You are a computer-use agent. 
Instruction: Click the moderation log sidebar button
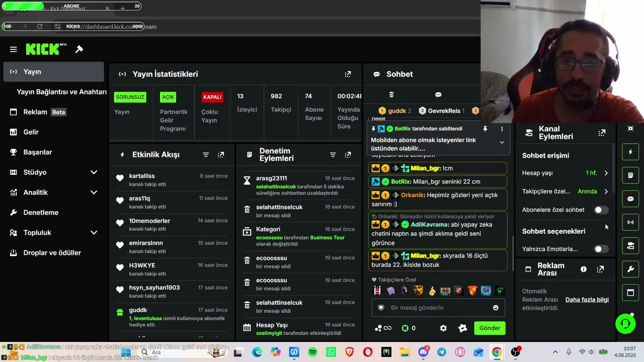click(x=630, y=175)
